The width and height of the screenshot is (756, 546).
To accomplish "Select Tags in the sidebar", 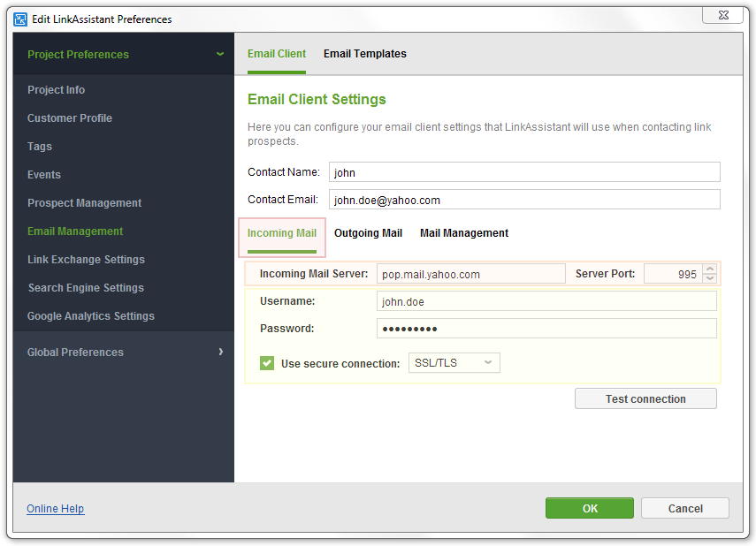I will tap(40, 147).
